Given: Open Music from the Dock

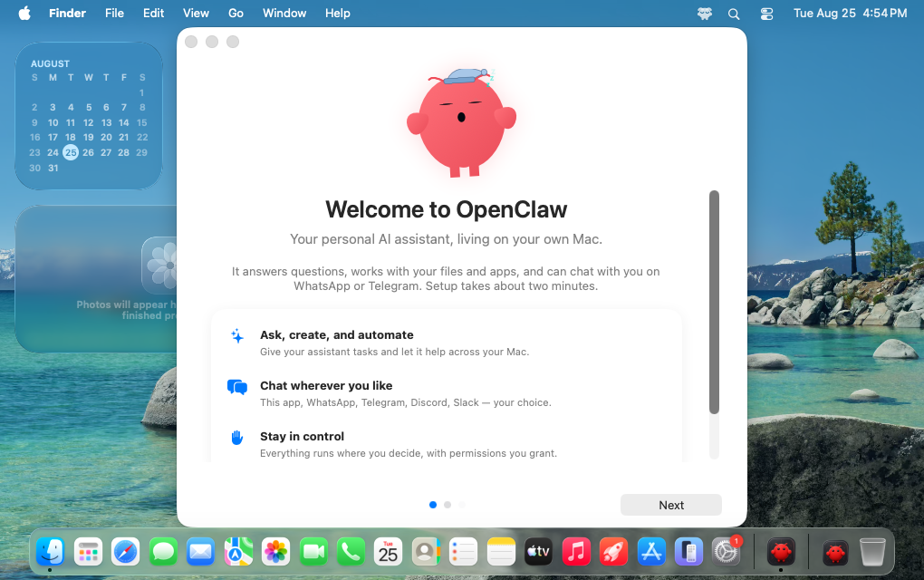Looking at the screenshot, I should coord(576,552).
